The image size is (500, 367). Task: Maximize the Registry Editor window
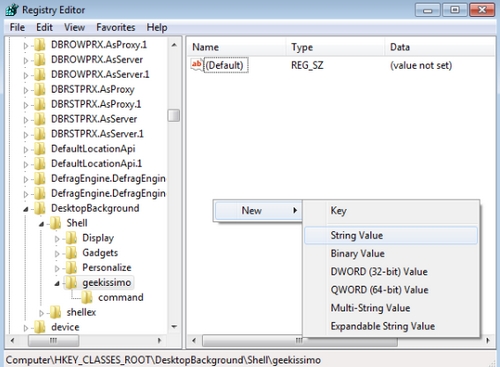pos(455,10)
